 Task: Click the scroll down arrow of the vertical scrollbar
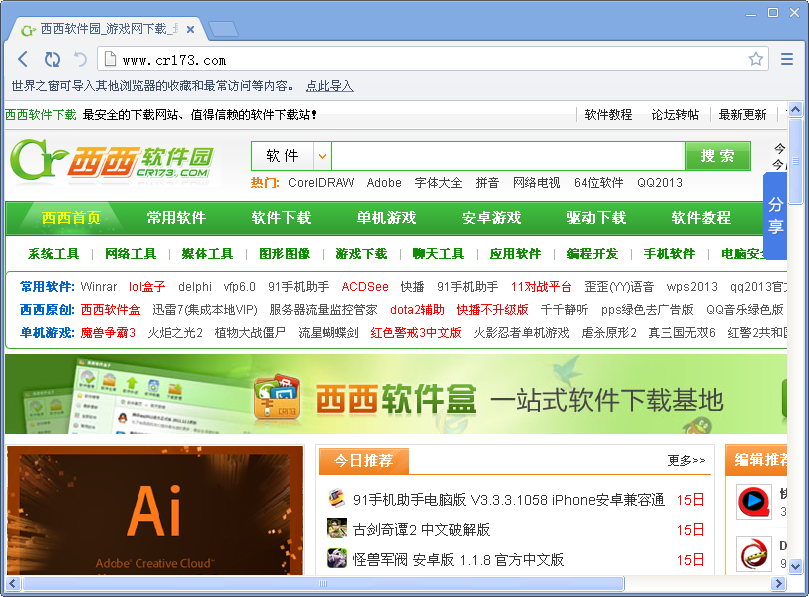click(x=795, y=567)
